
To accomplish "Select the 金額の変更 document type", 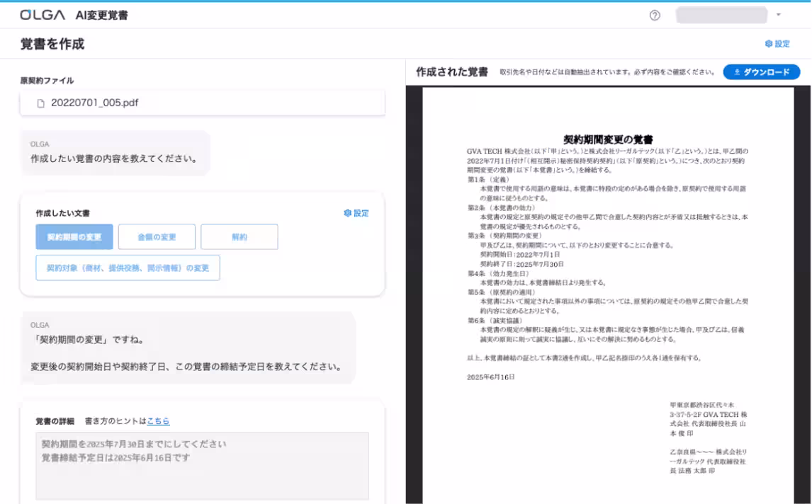I will 157,237.
